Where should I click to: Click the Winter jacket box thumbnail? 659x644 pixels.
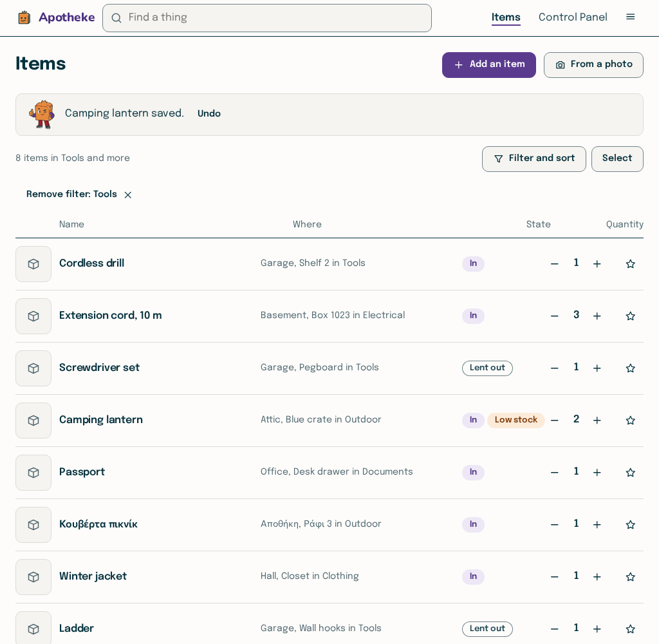[33, 576]
